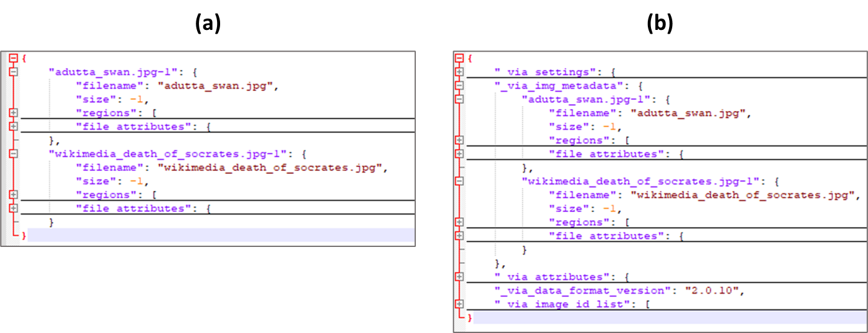This screenshot has width=868, height=333.
Task: Expand "file_attributes" under wikimedia entry in panel (b)
Action: coord(460,236)
